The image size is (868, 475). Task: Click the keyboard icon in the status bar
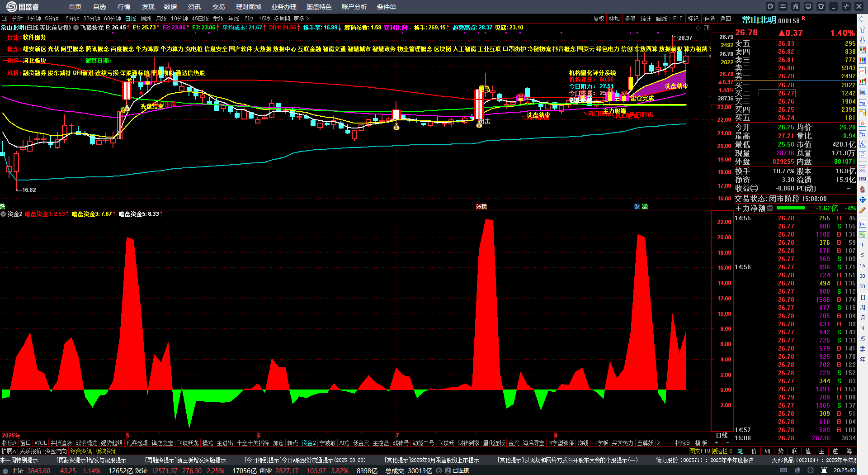[783, 470]
